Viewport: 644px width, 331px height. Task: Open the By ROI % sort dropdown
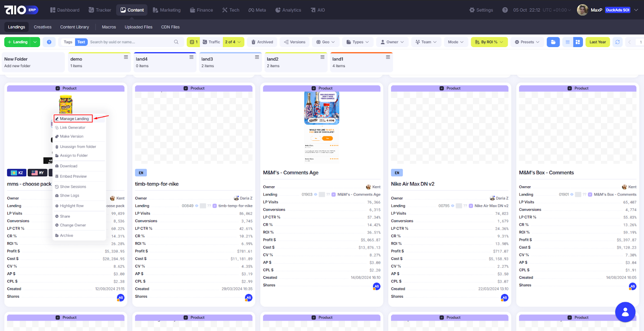tap(489, 42)
